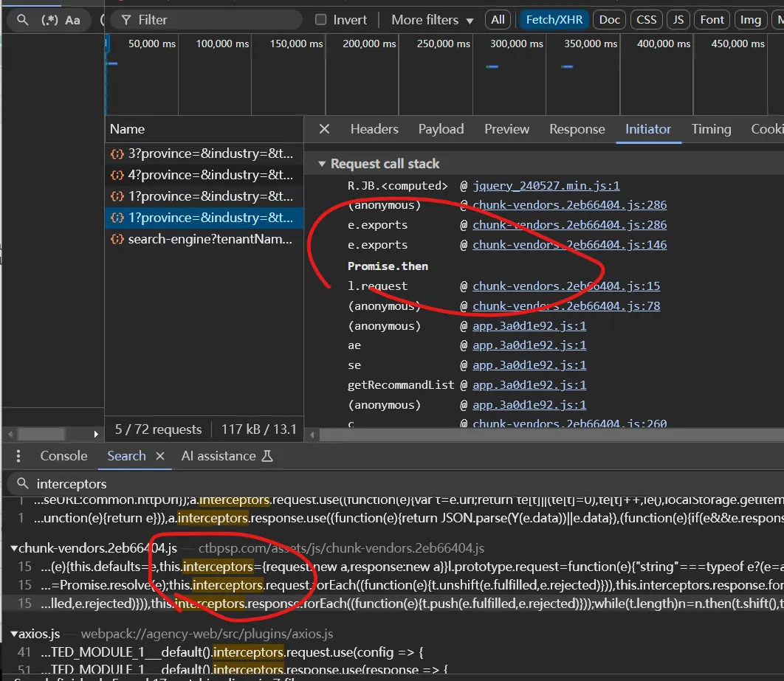The width and height of the screenshot is (784, 681).
Task: Click the horizontal scrollbar under the call stack
Action: point(551,435)
